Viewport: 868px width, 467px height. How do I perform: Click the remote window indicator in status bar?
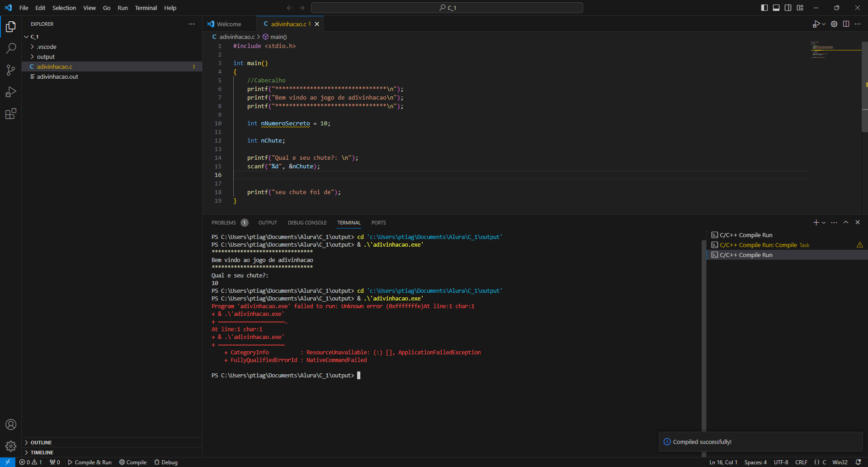click(x=8, y=462)
